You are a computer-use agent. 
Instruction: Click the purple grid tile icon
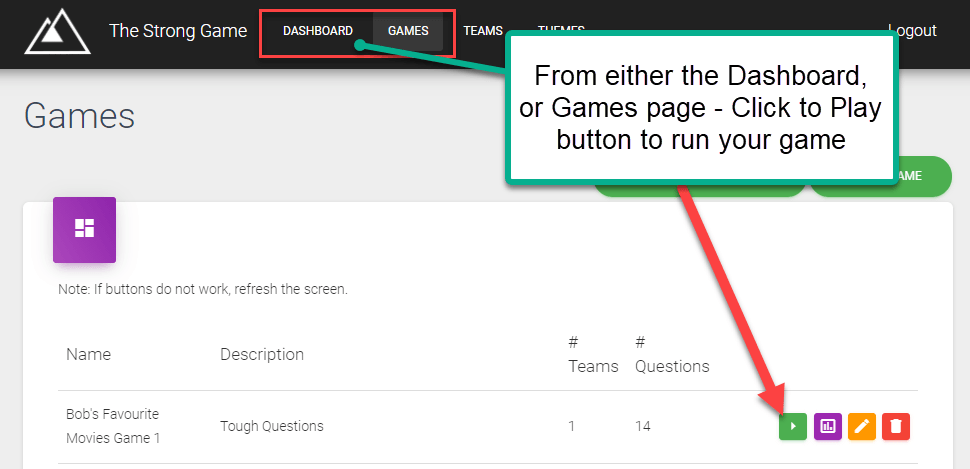(x=84, y=229)
